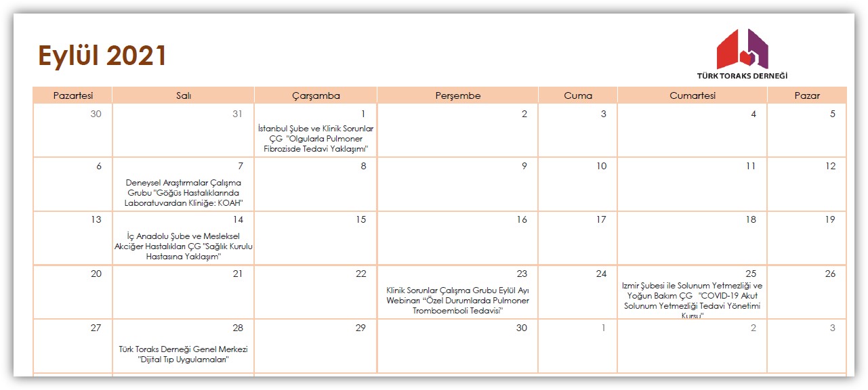Screen dimensions: 868x390
Task: Open the COVID-19 Akut Solunum Yetmezliği event
Action: click(692, 301)
